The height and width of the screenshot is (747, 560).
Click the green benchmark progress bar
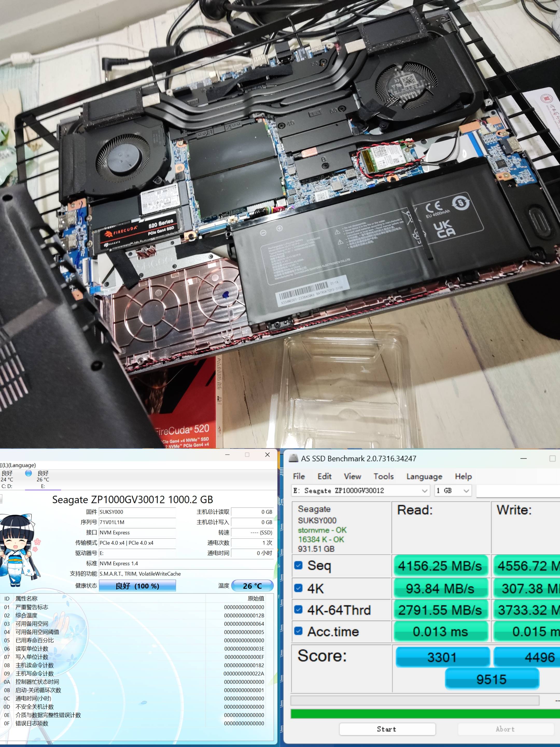[x=425, y=714]
